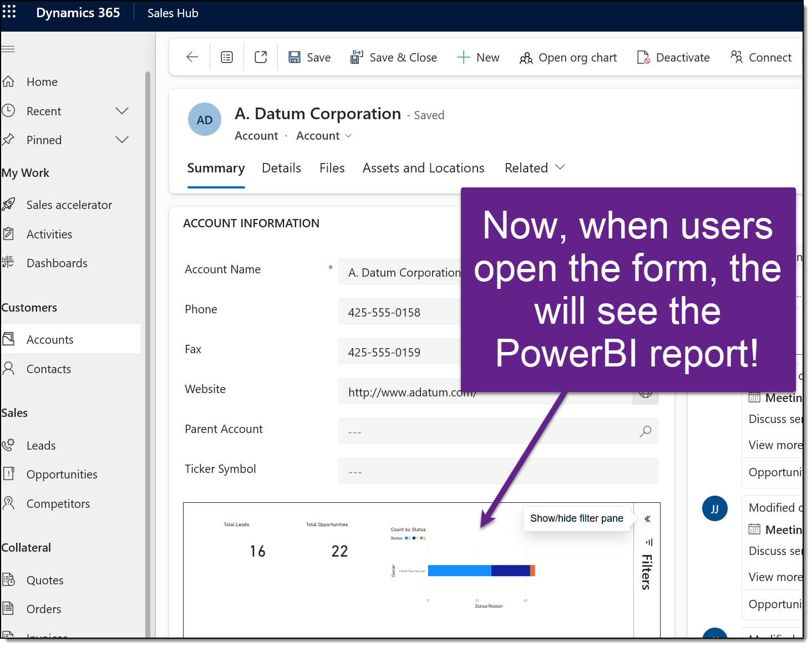
Task: Click the Ticker Symbol field
Action: click(498, 471)
